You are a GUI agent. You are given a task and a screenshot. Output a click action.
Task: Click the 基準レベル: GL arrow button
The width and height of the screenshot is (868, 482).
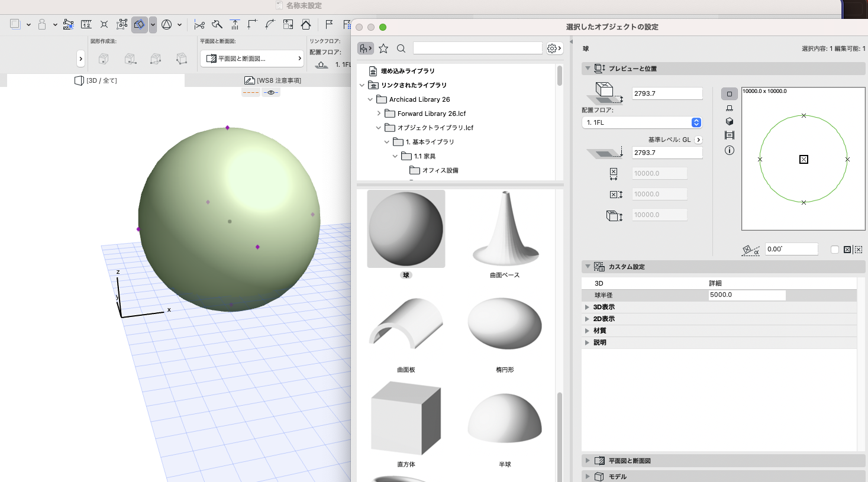click(698, 140)
